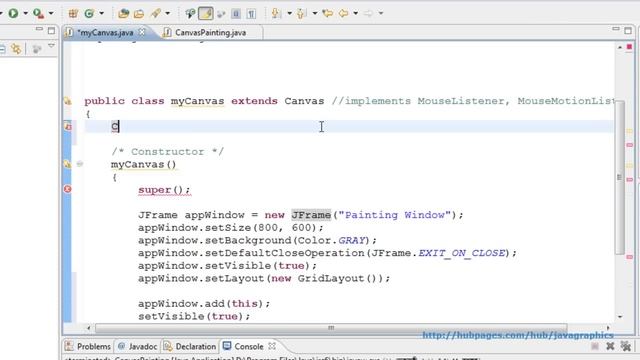Click the editor horizontal scrollbar thumb
The width and height of the screenshot is (640, 360).
331,328
